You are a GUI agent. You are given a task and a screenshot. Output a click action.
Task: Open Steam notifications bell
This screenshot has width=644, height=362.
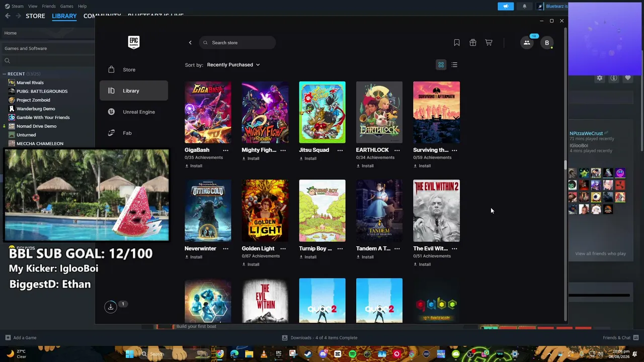[524, 6]
